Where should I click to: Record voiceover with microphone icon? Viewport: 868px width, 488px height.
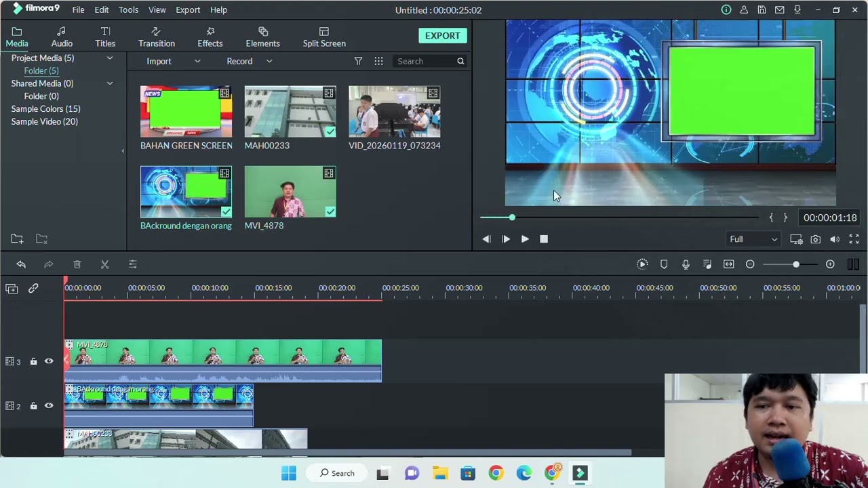click(x=686, y=264)
